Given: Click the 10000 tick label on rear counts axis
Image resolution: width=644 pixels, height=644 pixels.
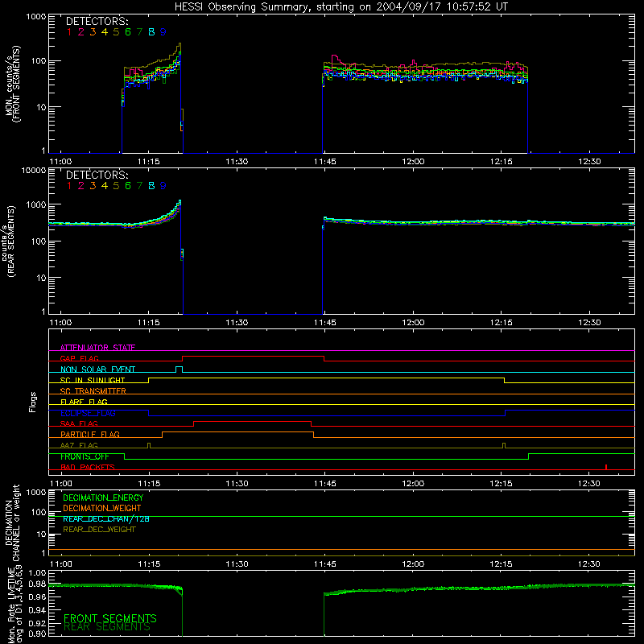Looking at the screenshot, I should (x=34, y=170).
